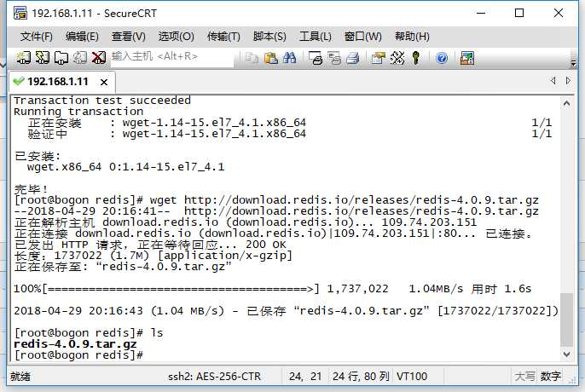Click ssh2: AES-256-CTR status bar entry
The image size is (585, 392).
[215, 377]
